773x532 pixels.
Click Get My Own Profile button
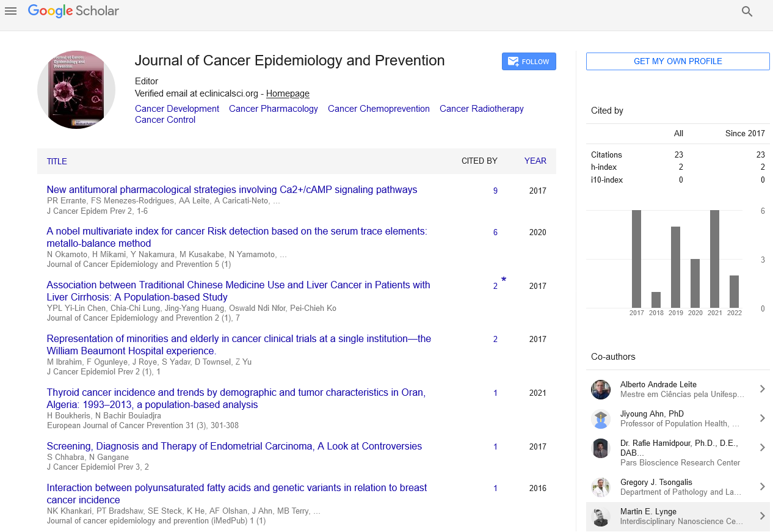pyautogui.click(x=678, y=62)
